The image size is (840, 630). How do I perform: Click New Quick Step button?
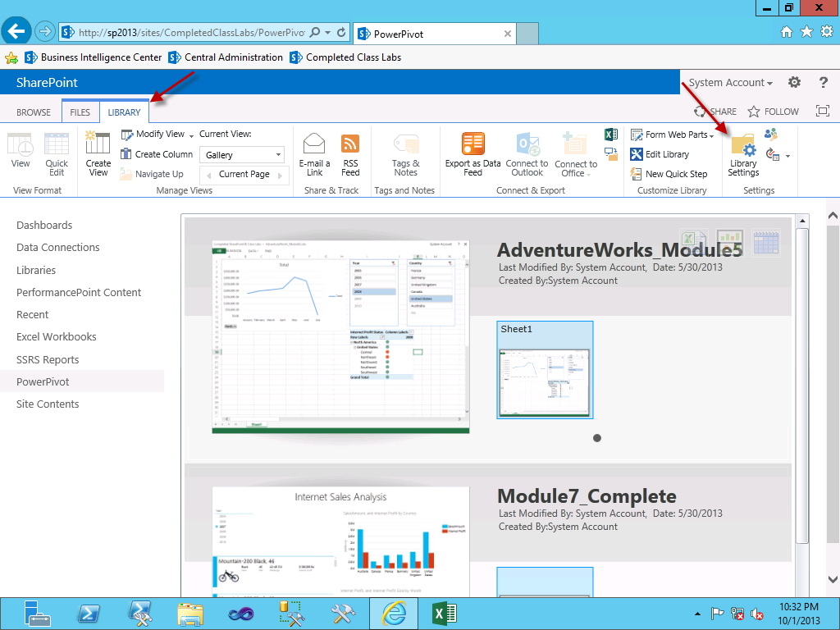[x=669, y=174]
